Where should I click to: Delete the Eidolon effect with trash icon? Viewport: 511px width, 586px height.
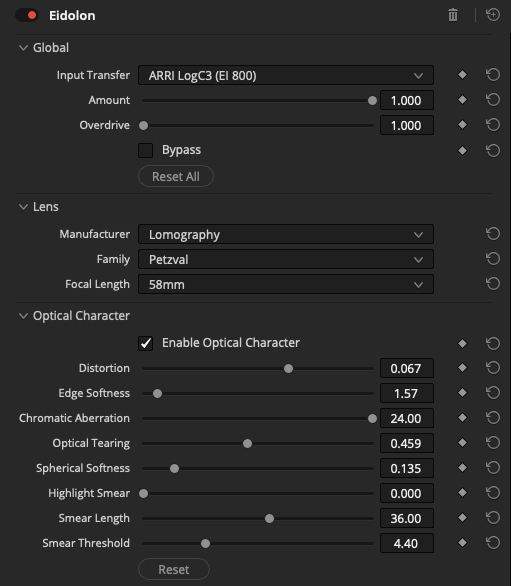point(453,15)
